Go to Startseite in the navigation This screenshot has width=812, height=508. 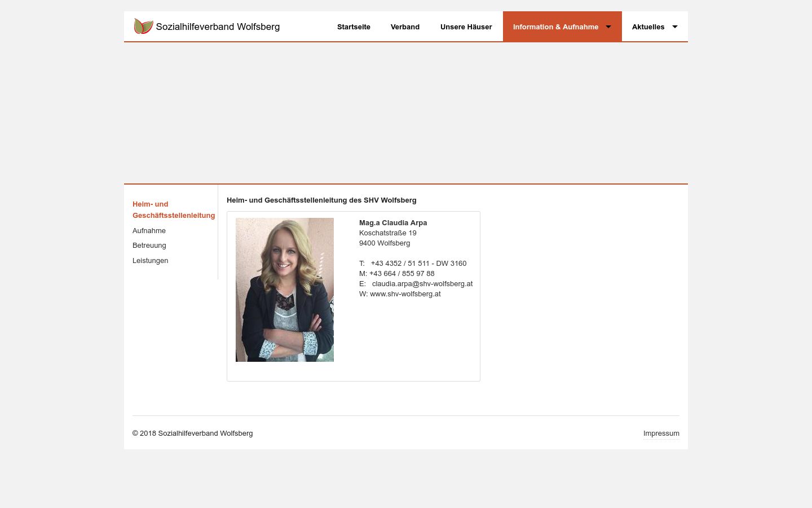(354, 27)
